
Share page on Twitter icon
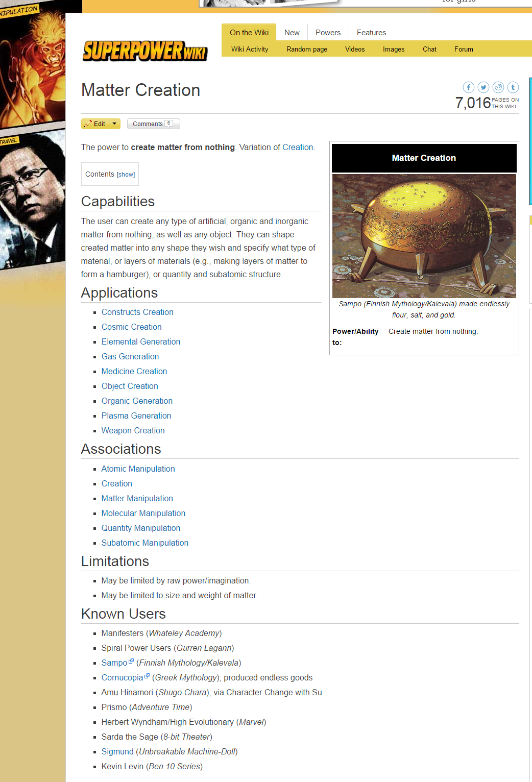click(x=483, y=87)
